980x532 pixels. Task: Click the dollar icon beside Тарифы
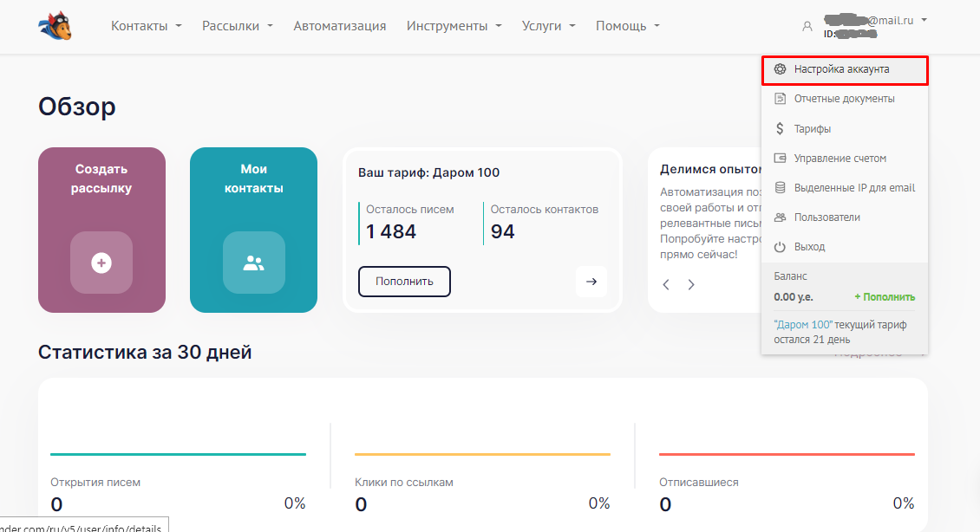(x=780, y=128)
